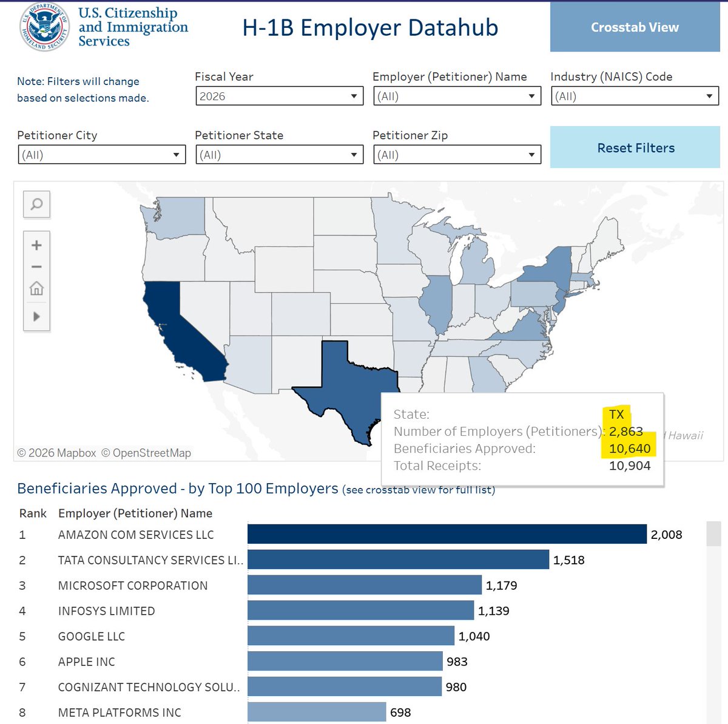
Task: Click the Microsoft Corporation bar
Action: point(365,585)
